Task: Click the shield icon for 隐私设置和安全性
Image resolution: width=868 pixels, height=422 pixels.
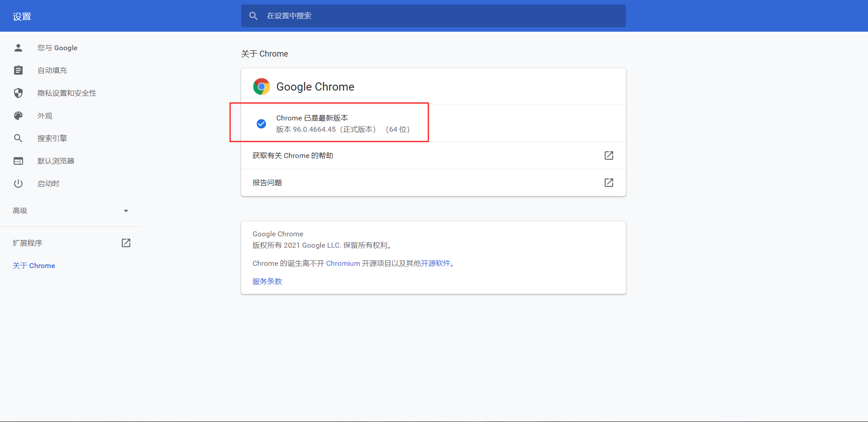Action: pos(18,93)
